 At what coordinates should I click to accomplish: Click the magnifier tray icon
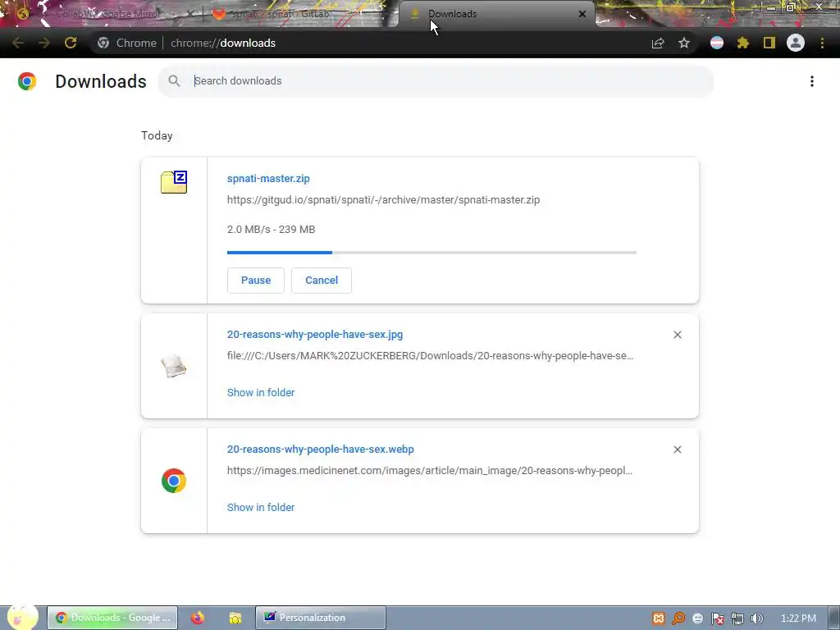(678, 619)
